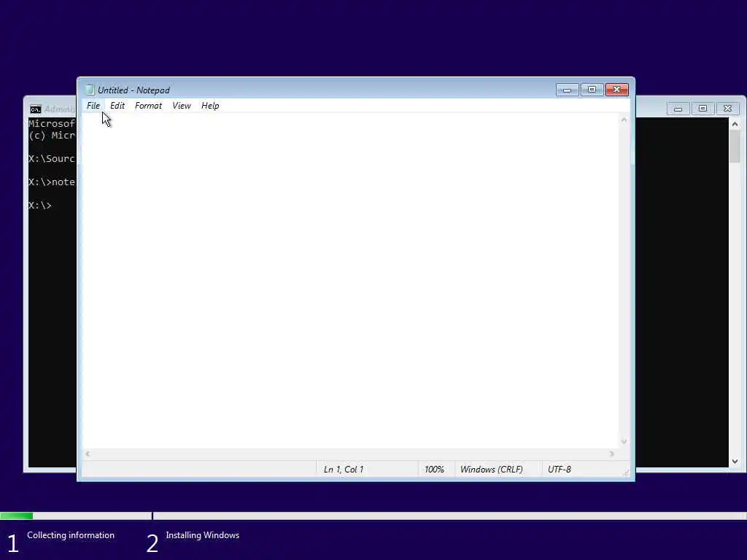Image resolution: width=747 pixels, height=560 pixels.
Task: Click Notepad vertical scrollbar down arrow
Action: pos(624,442)
